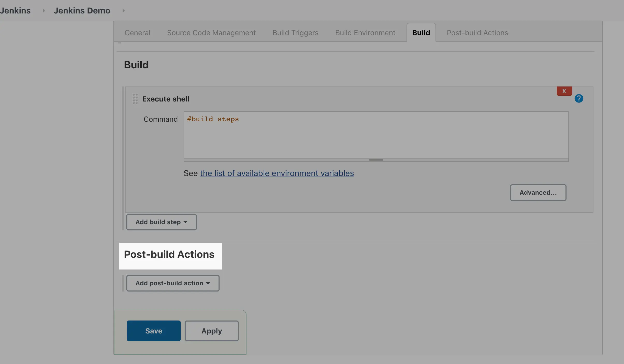The width and height of the screenshot is (624, 364).
Task: Open the Jenkins Demo breadcrumb link
Action: pyautogui.click(x=82, y=11)
